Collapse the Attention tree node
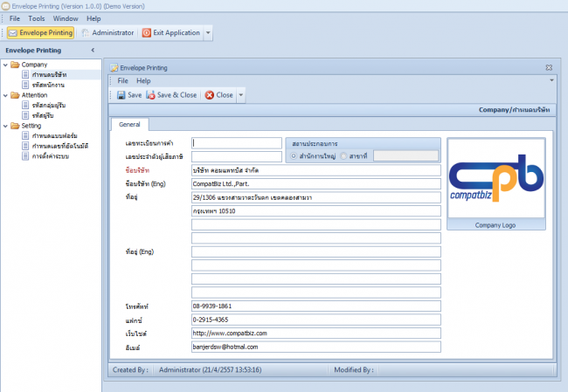Viewport: 568px width, 392px height. click(5, 95)
